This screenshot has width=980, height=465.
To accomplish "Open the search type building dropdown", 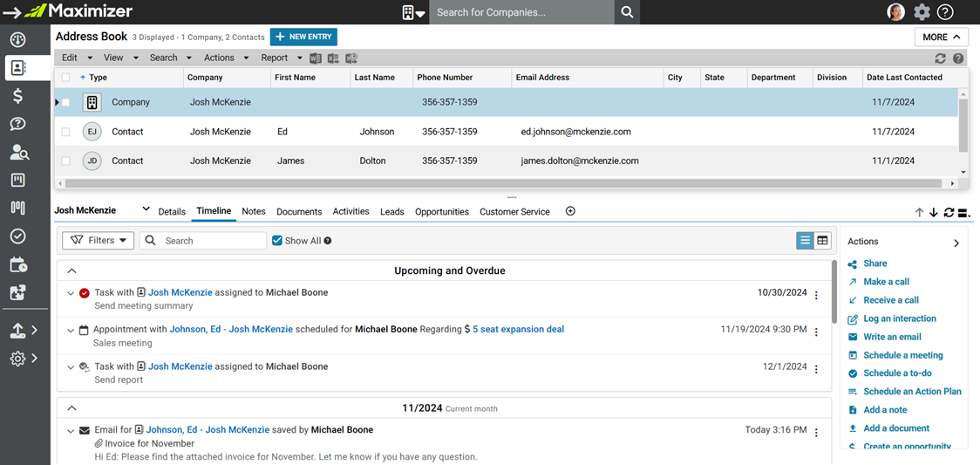I will 413,12.
